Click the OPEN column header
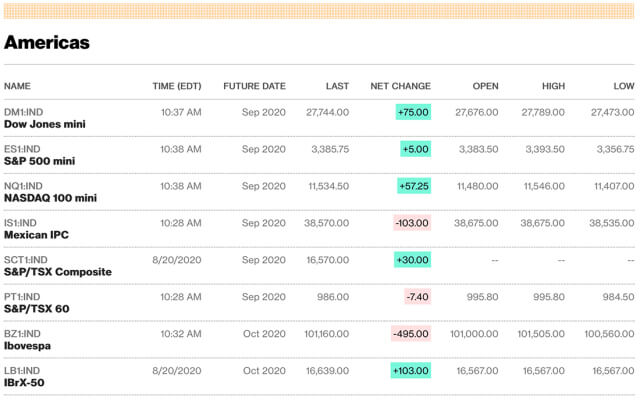 (485, 86)
